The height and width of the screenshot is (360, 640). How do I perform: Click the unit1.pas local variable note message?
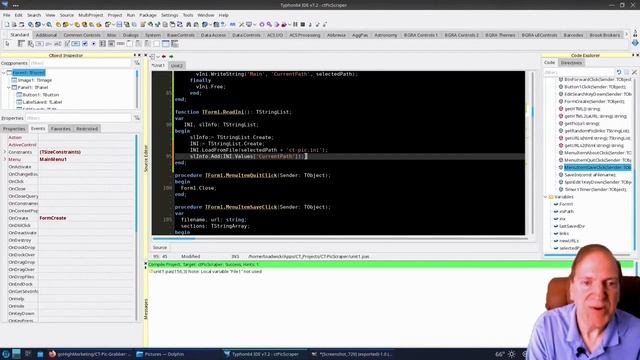point(207,271)
